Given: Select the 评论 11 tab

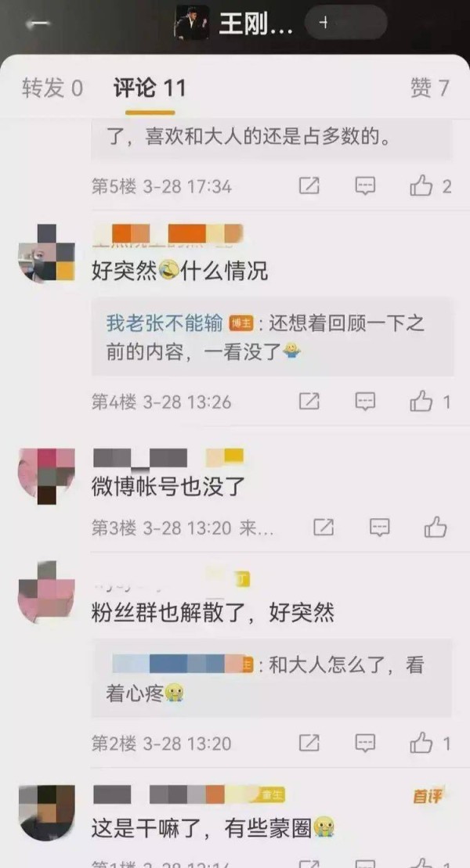Looking at the screenshot, I should point(150,88).
